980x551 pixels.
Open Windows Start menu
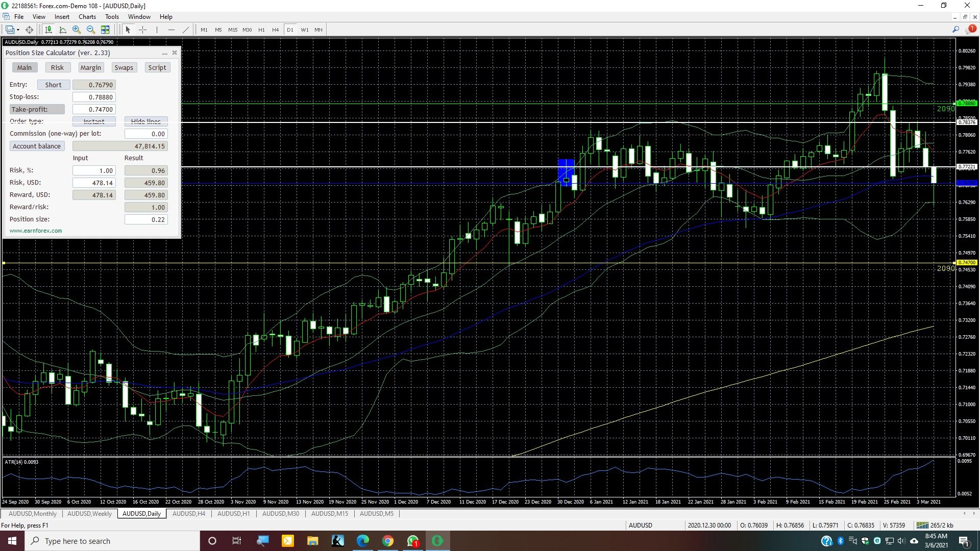(x=12, y=541)
